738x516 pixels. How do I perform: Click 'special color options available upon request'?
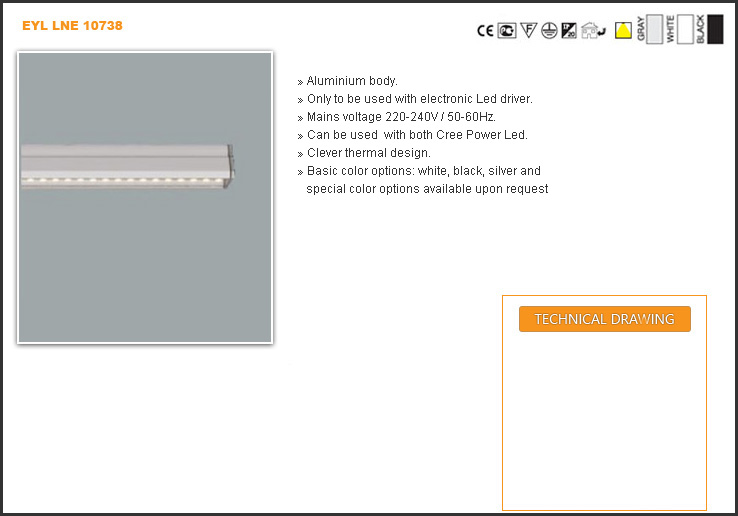[x=427, y=189]
